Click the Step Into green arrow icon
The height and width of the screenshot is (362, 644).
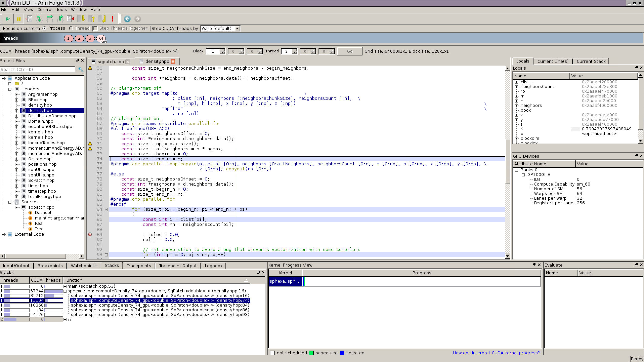coord(39,19)
